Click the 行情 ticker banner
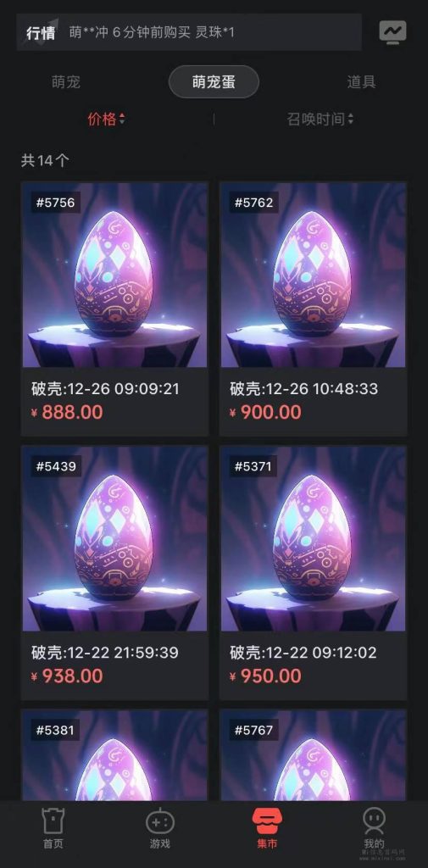Screen dimensions: 428x868 coord(189,32)
